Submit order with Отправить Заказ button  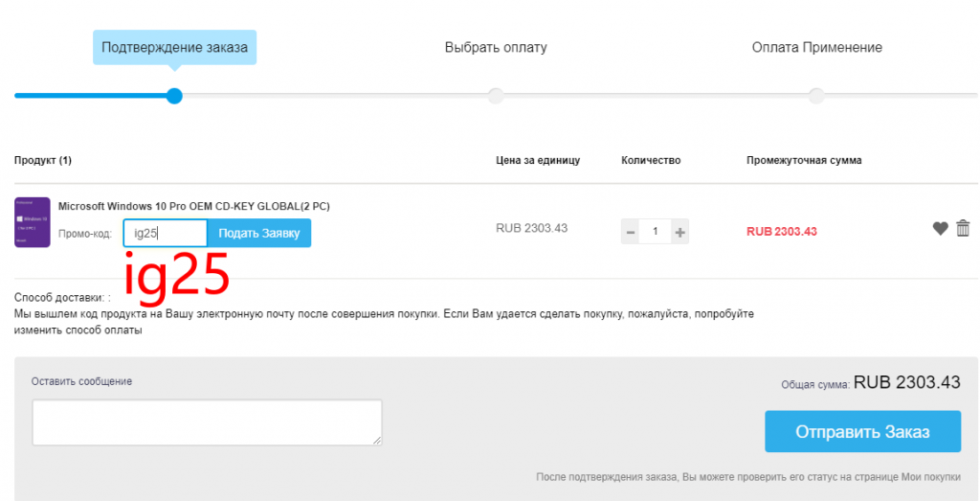point(861,431)
